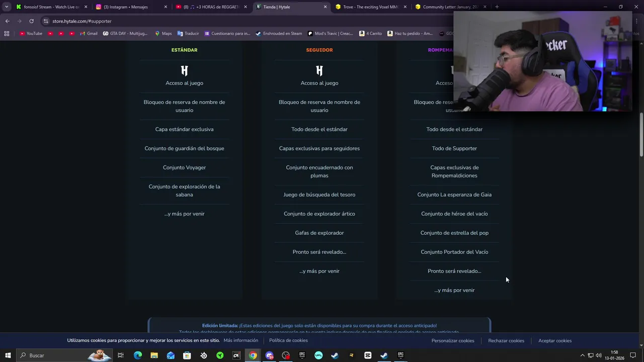644x362 pixels.
Task: Select 'Capas exclusivas de Rompemaldiciones' text
Action: pyautogui.click(x=454, y=171)
